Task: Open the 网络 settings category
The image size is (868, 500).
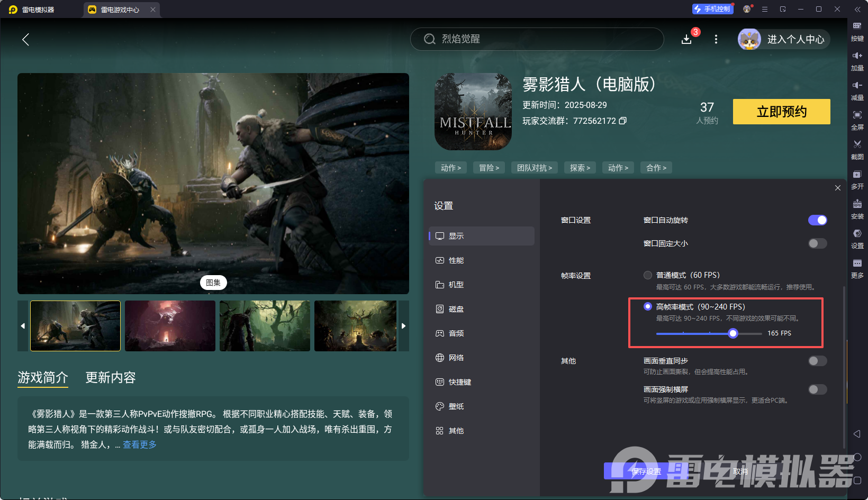Action: (x=482, y=358)
